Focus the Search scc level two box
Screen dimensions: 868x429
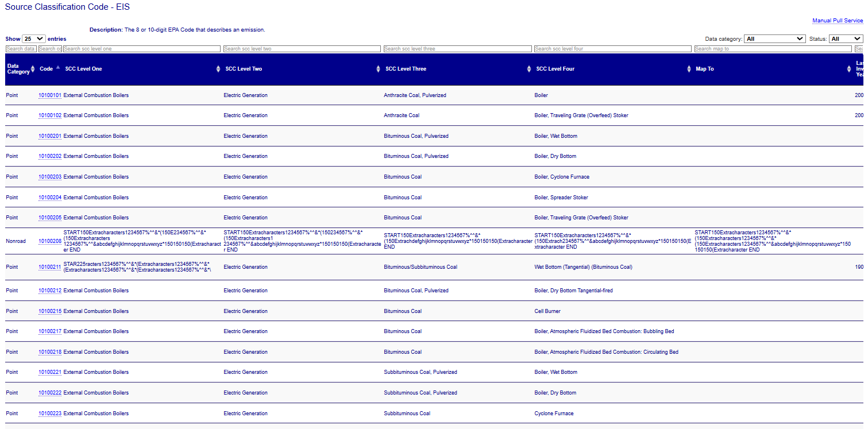302,49
